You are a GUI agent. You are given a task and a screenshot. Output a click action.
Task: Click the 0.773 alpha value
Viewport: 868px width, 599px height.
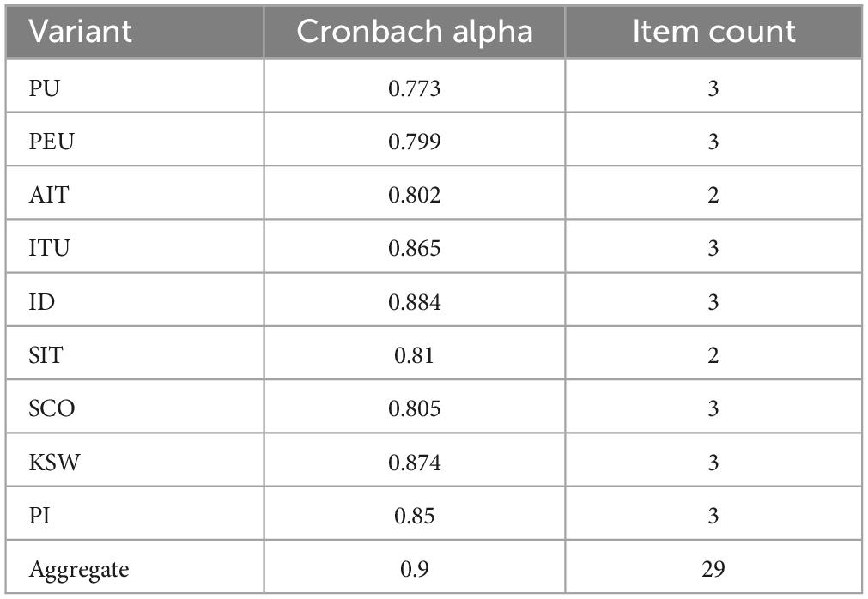(x=415, y=88)
